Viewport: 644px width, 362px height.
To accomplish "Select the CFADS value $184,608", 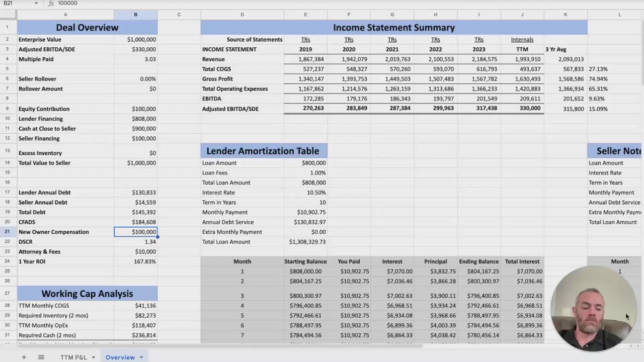I will [135, 222].
